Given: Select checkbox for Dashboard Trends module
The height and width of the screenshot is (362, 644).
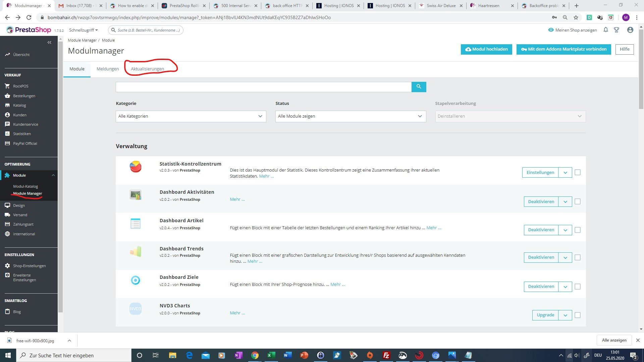Looking at the screenshot, I should (578, 257).
